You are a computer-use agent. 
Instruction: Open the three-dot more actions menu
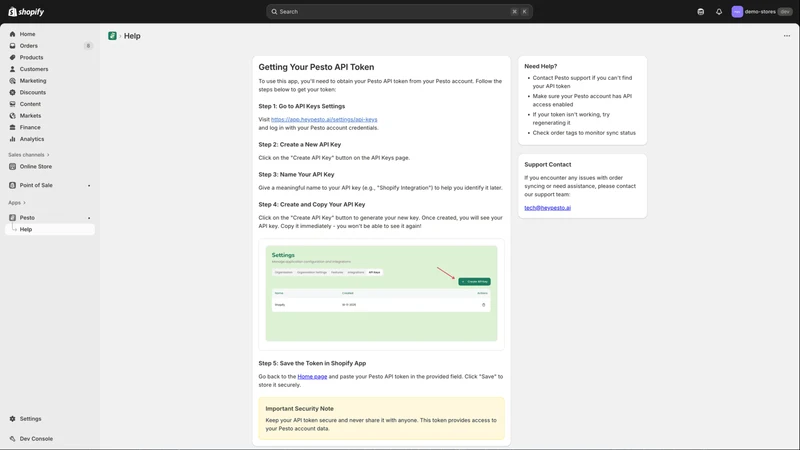[x=787, y=36]
